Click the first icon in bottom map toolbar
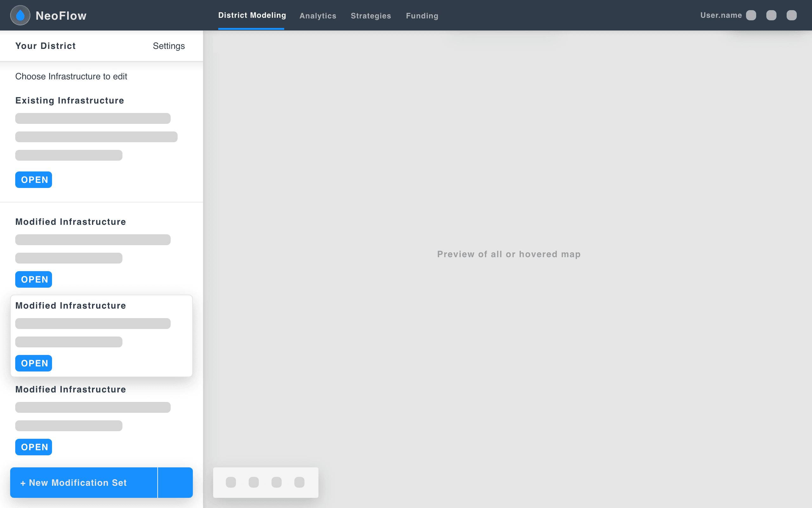Image resolution: width=812 pixels, height=508 pixels. 231,482
